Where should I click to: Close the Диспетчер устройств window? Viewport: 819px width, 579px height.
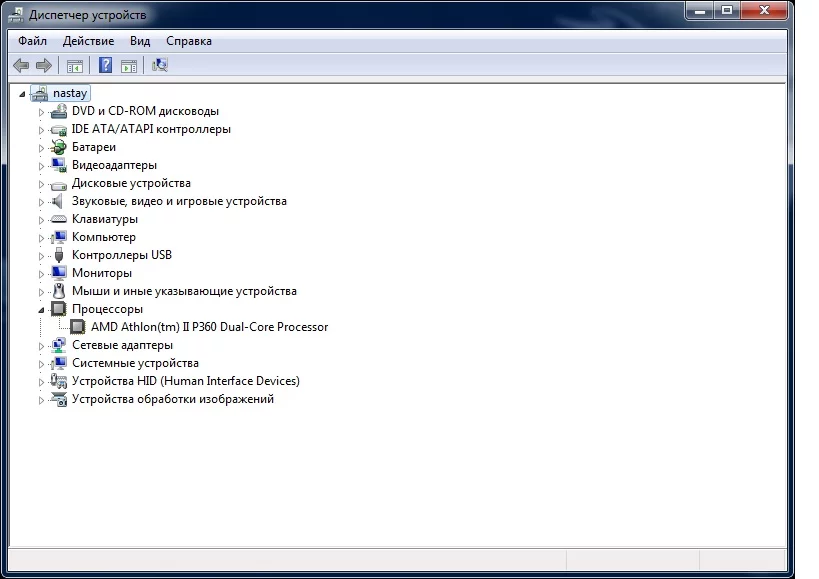click(764, 10)
